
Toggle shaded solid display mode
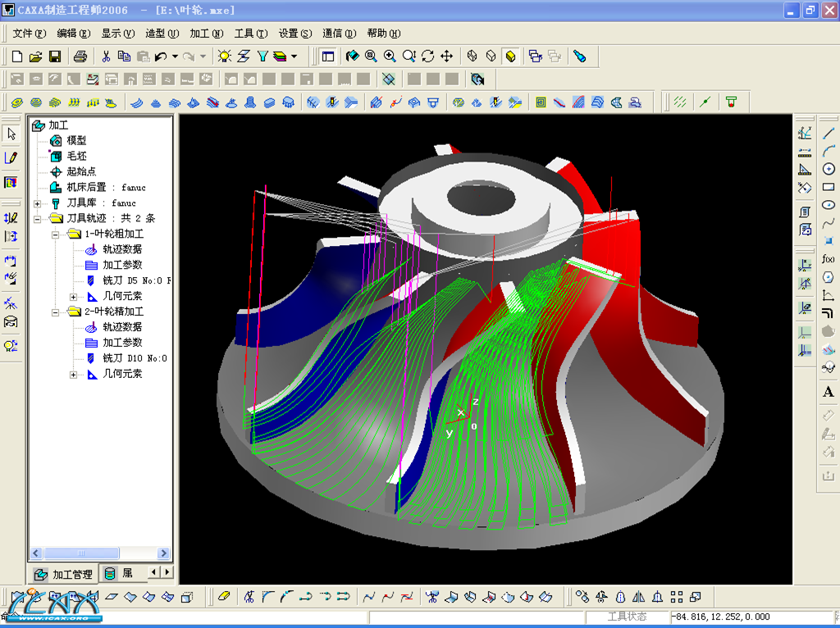coord(510,57)
